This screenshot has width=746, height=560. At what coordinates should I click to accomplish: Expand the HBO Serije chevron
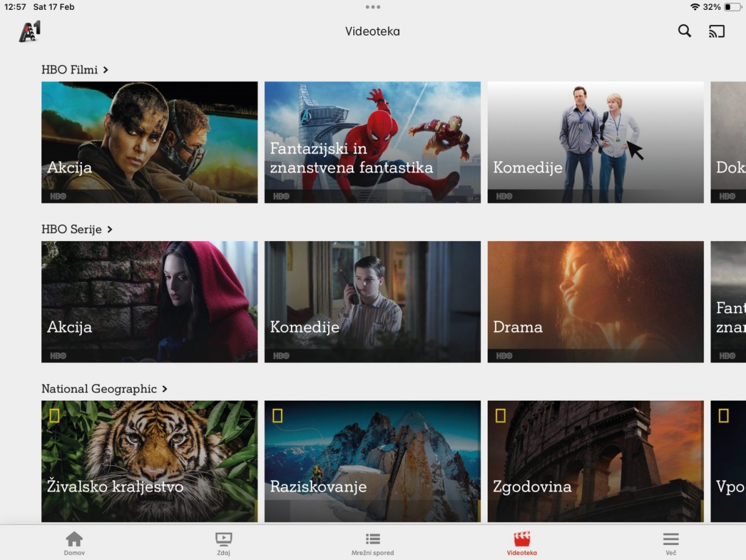[109, 229]
